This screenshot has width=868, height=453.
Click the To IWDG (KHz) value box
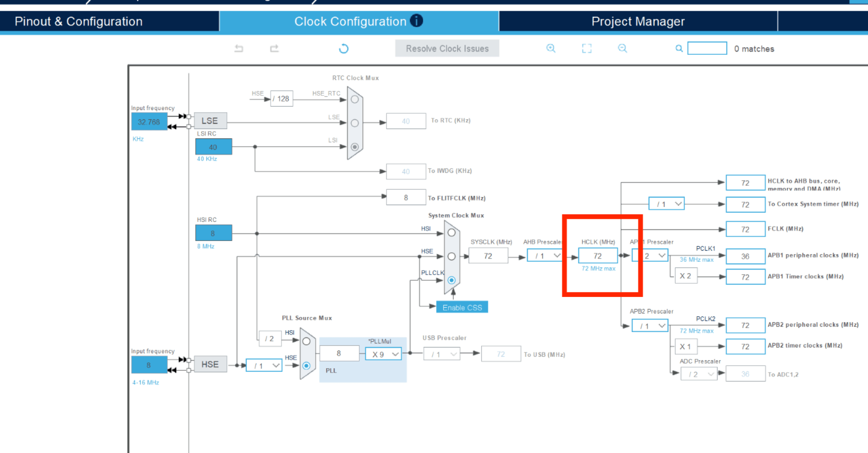pos(406,171)
